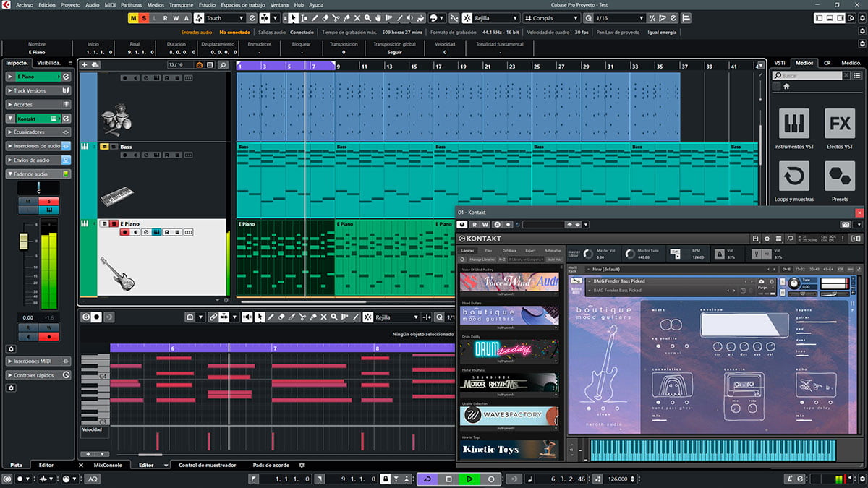Open Kontakt settings gear icon
This screenshot has height=488, width=868.
(767, 239)
